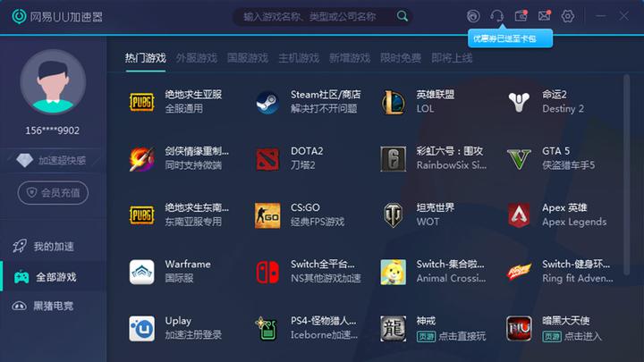Open PUBG 绝地求生亚服 game icon
Viewport: 644px width, 362px height.
(141, 102)
